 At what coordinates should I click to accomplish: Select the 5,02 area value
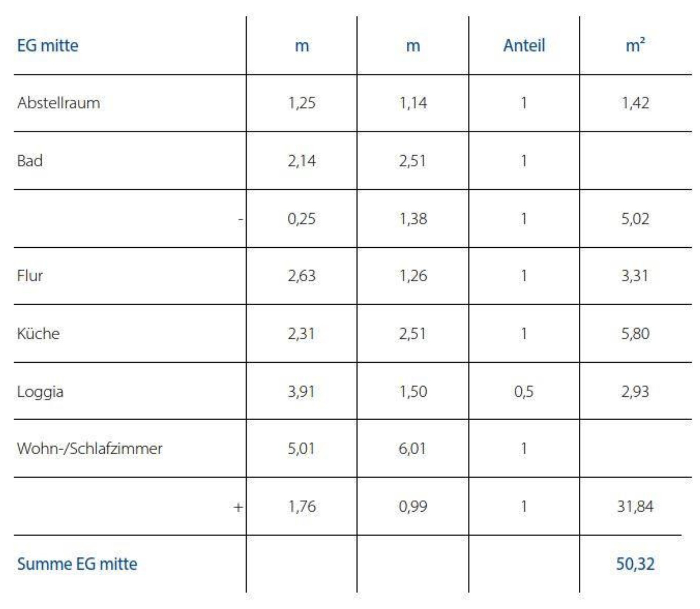(x=635, y=219)
